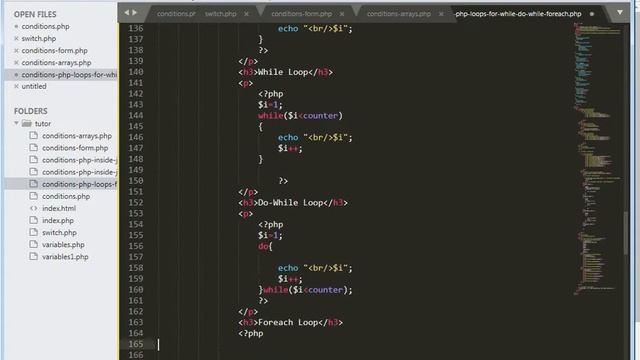Click line number 152 in the gutter
This screenshot has height=360, width=640.
(x=136, y=202)
